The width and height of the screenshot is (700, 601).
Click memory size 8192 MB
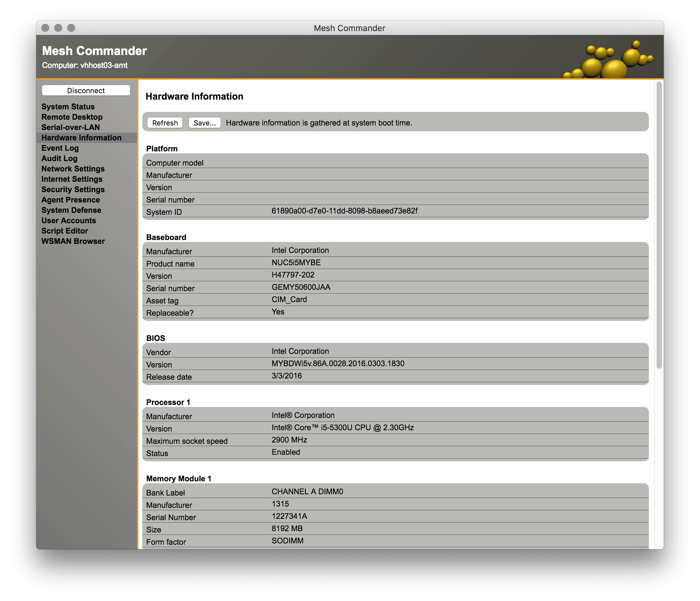(287, 528)
